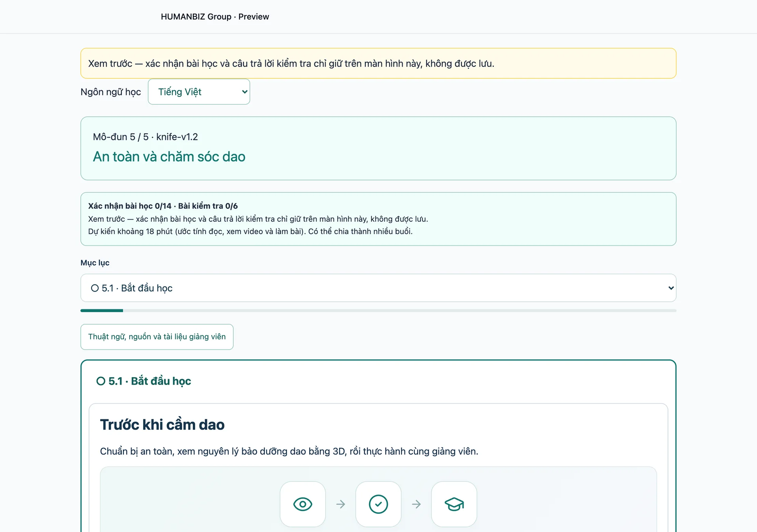
Task: Click the yellow Xem trước preview notice banner
Action: coord(378,63)
